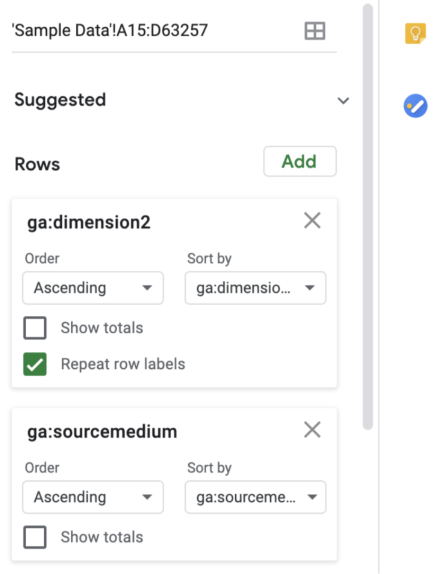Open Order dropdown for ga:dimension2
433x574 pixels.
[93, 288]
